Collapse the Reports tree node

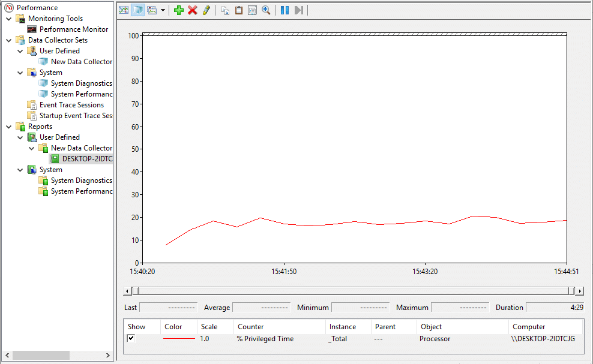click(8, 127)
